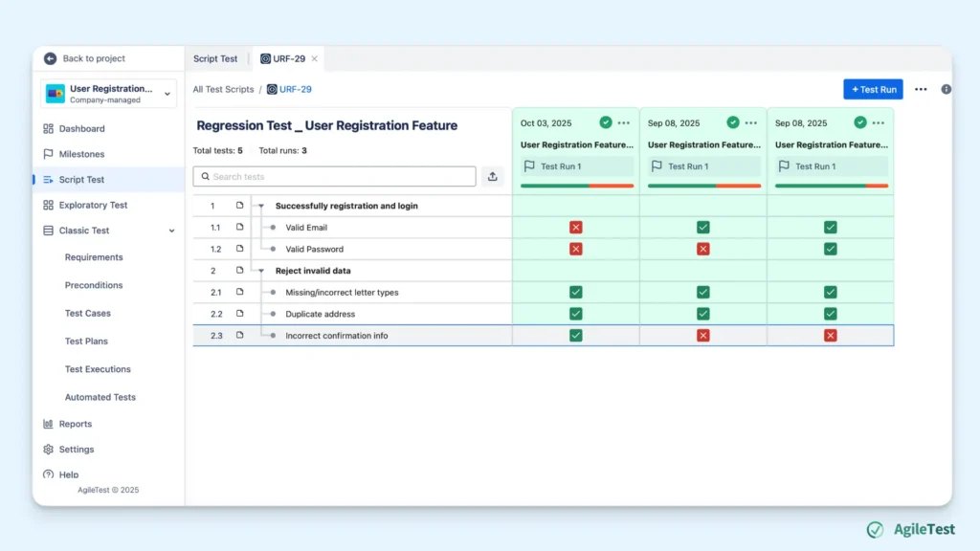Image resolution: width=980 pixels, height=551 pixels.
Task: Click the info icon at top right
Action: [947, 89]
